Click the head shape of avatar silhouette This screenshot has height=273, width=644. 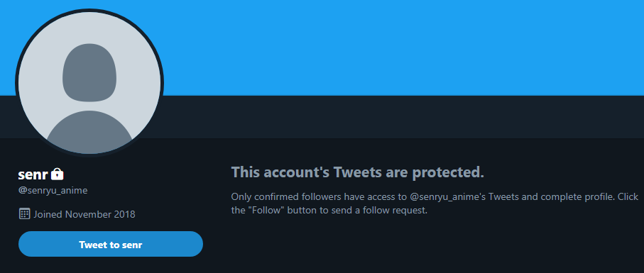tap(89, 72)
